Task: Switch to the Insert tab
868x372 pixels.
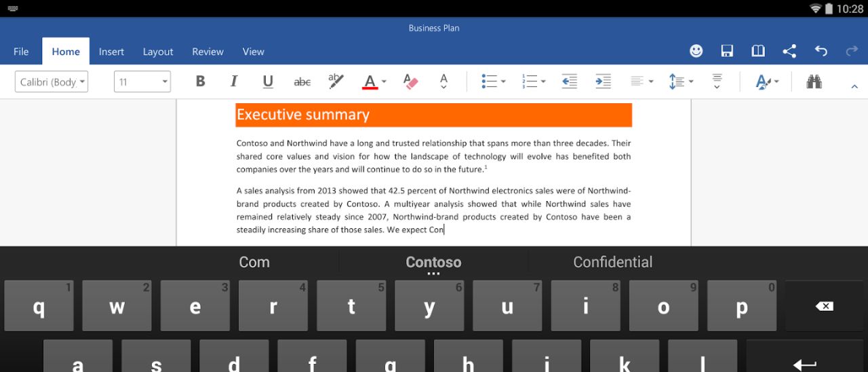Action: tap(111, 52)
